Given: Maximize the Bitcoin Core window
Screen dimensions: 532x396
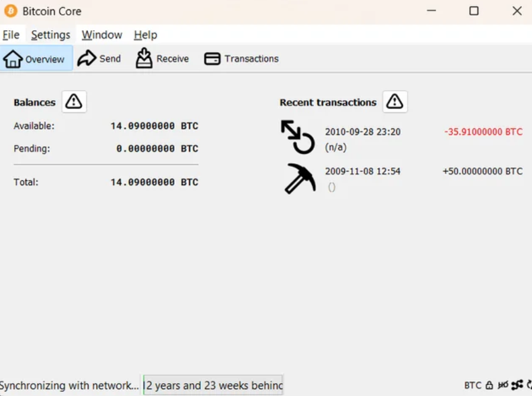Looking at the screenshot, I should (x=474, y=11).
